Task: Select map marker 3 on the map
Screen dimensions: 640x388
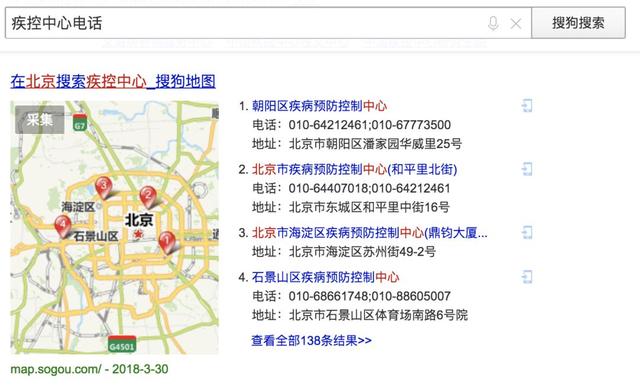Action: coord(104,187)
